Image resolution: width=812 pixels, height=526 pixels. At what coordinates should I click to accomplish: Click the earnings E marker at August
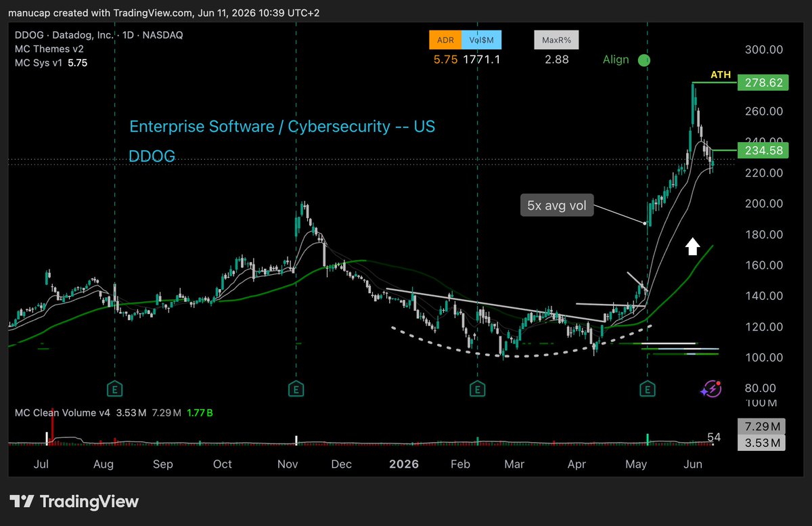[115, 389]
